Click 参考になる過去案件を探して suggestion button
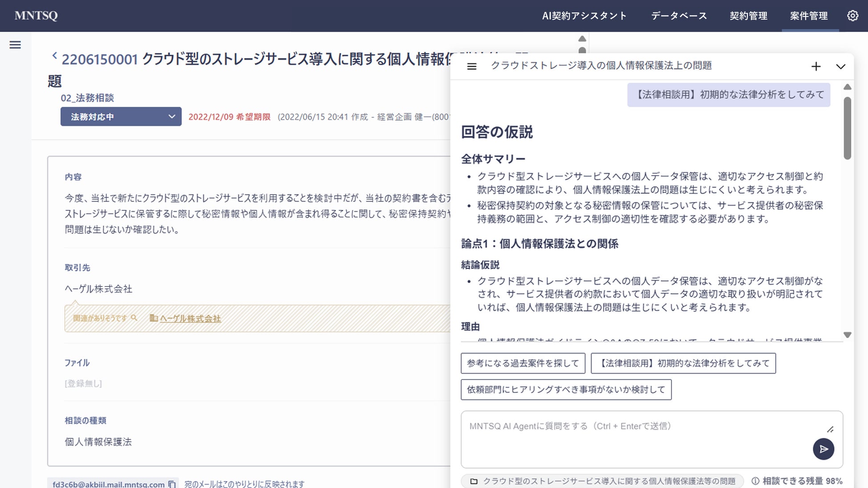 click(523, 363)
